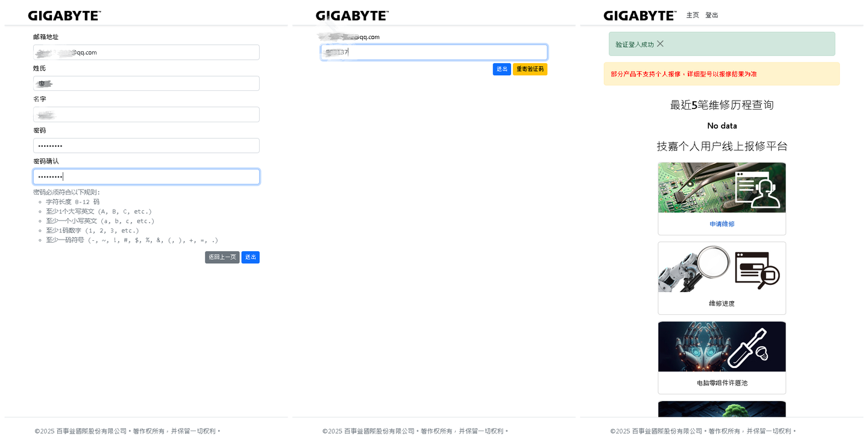This screenshot has width=868, height=442.
Task: Click the 至少1个大写英文 rule
Action: click(99, 211)
